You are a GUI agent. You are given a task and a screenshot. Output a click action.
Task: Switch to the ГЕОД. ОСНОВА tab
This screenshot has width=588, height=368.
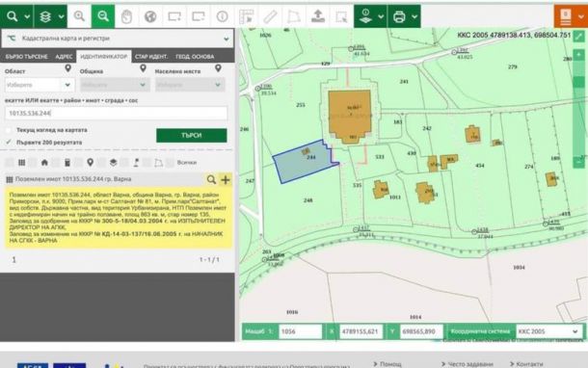click(x=195, y=57)
